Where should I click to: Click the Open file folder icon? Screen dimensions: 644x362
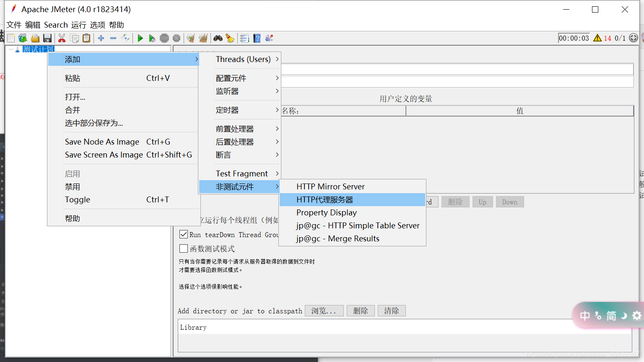coord(35,38)
